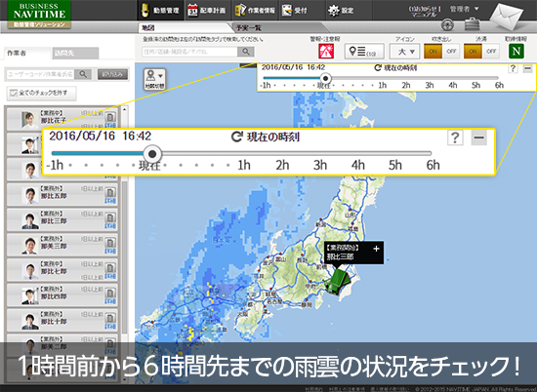This screenshot has width=537, height=392.
Task: Click the clipboard icon in 那比花子 row
Action: (x=110, y=117)
